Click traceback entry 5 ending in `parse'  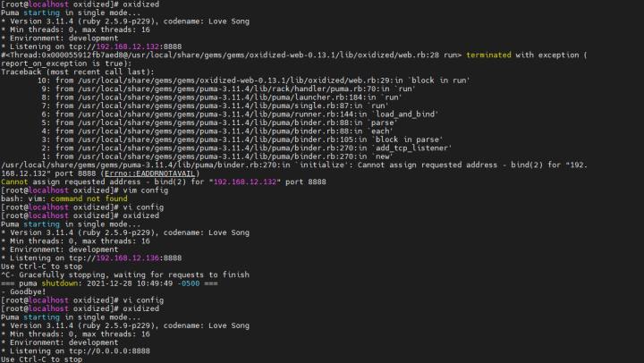(219, 122)
